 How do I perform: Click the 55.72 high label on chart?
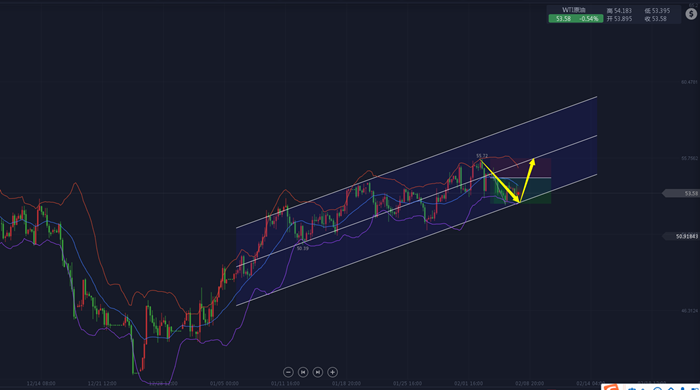click(x=482, y=156)
